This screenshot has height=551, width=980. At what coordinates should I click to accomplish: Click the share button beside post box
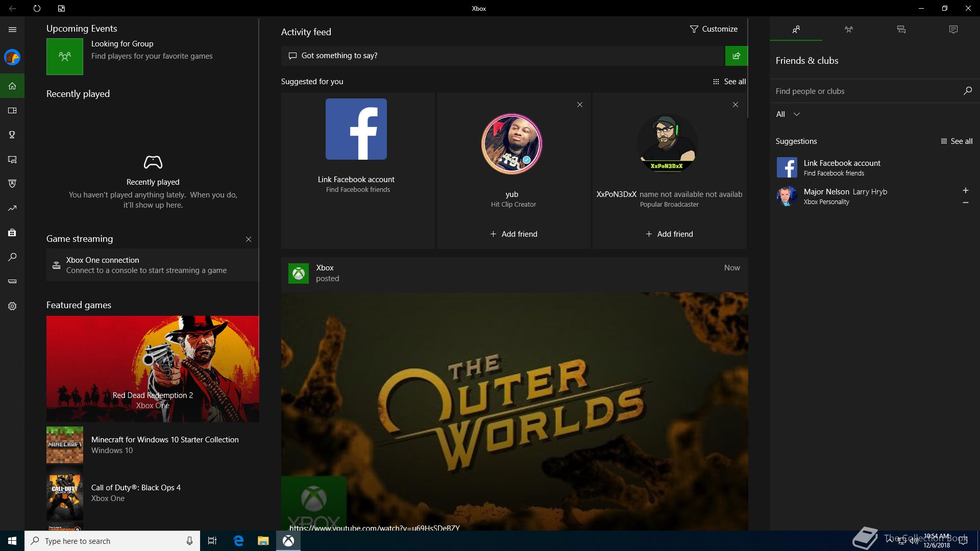coord(736,56)
